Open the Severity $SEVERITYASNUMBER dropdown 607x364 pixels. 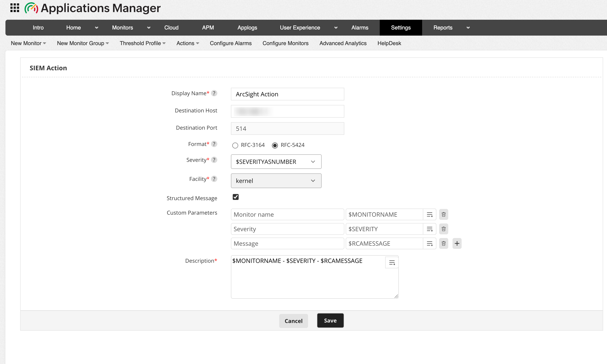click(276, 162)
